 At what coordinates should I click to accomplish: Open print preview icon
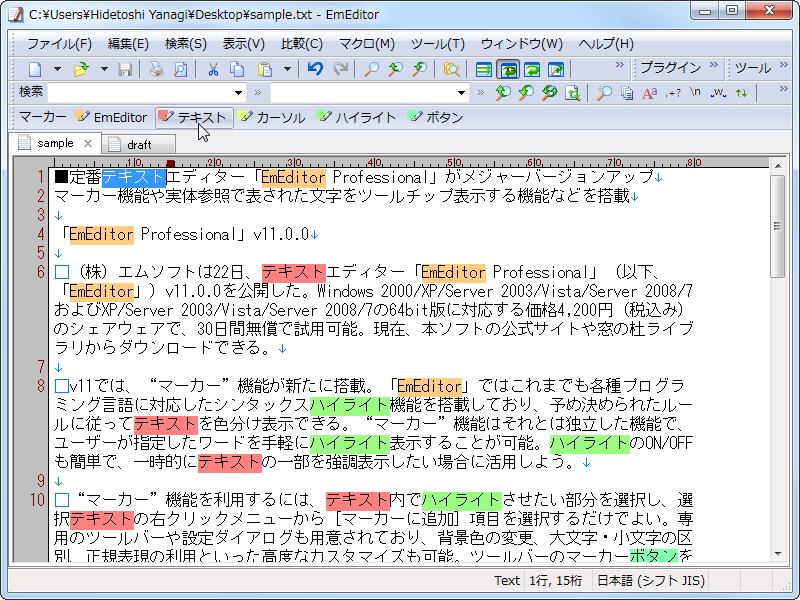point(181,69)
